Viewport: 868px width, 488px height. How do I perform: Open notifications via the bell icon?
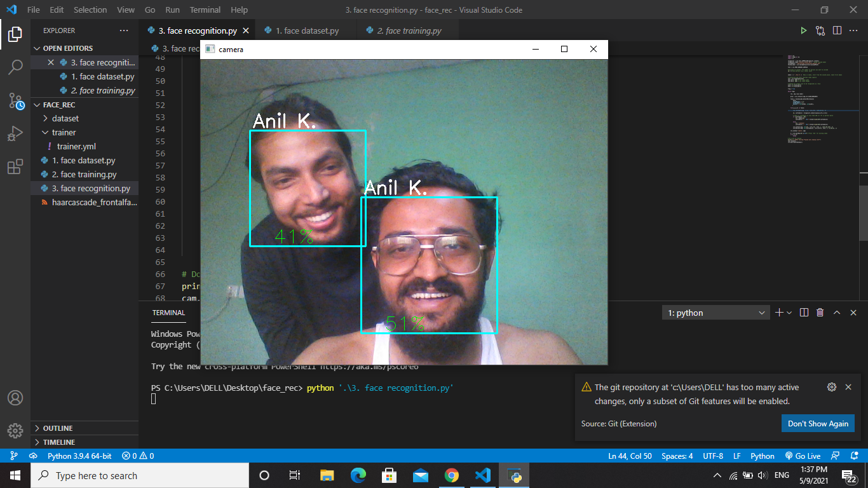[x=854, y=456]
